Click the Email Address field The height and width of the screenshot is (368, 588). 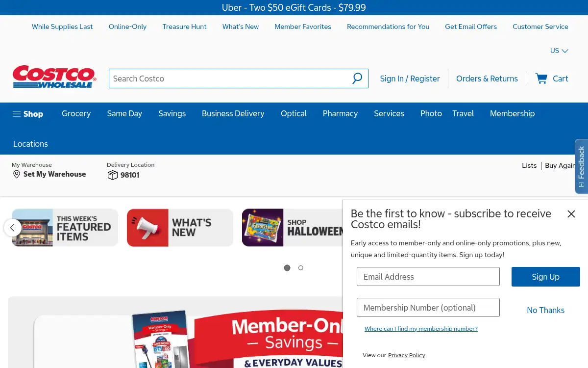point(428,277)
